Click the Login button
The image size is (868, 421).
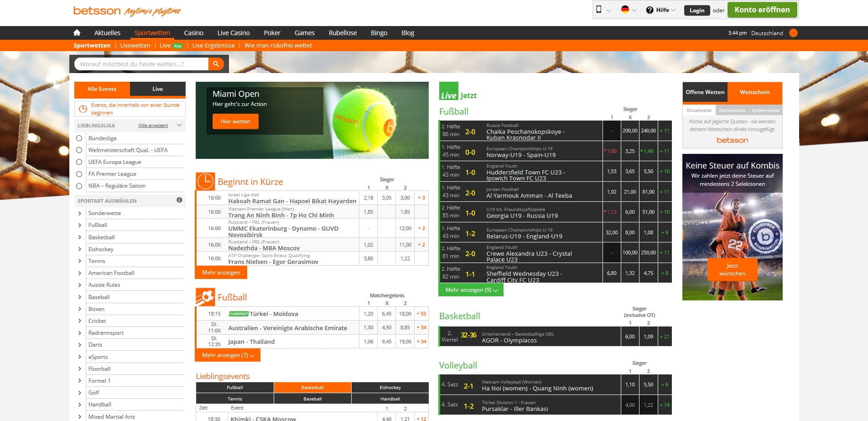click(696, 10)
